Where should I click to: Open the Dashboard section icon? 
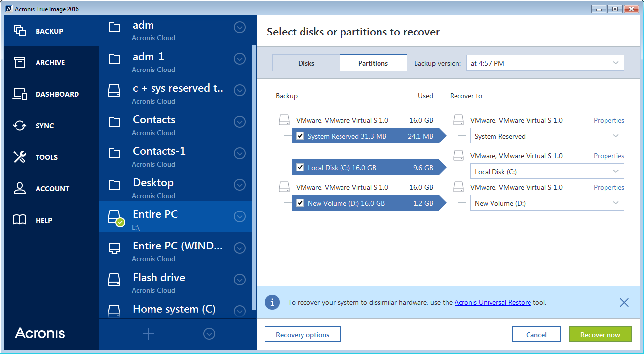(20, 94)
